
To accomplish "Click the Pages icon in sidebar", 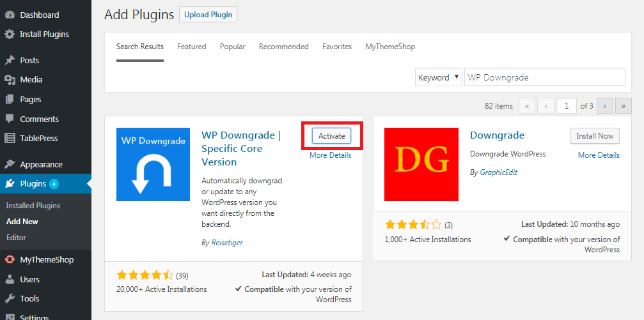I will click(x=10, y=99).
